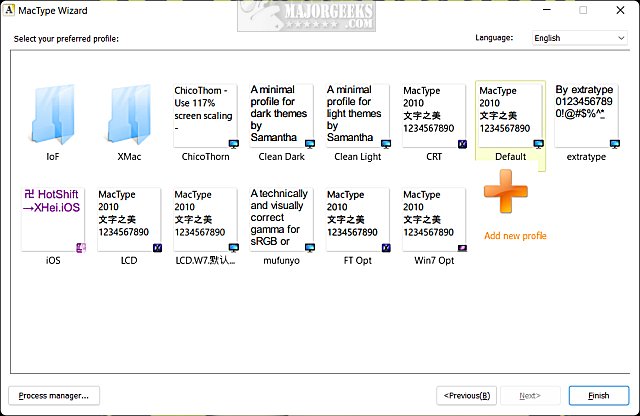Go back with the Previous button
Image resolution: width=640 pixels, height=416 pixels.
point(467,396)
